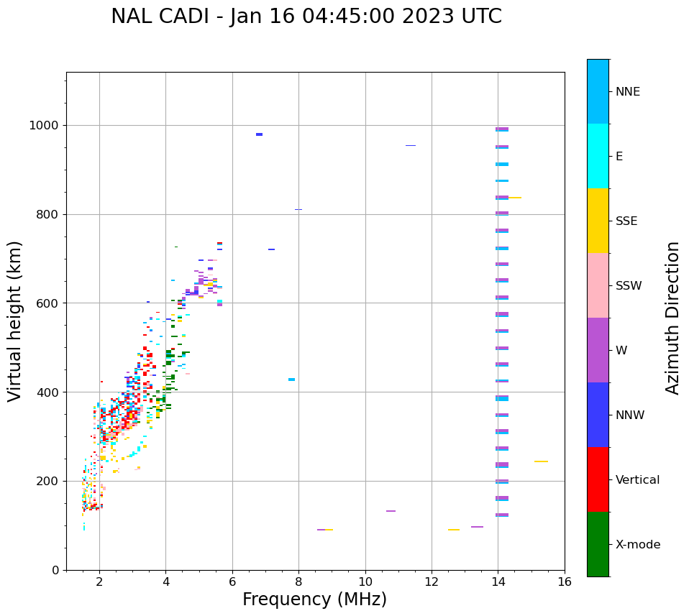Select the pink SSW colorbar segment
Screen dimensions: 689x616
(x=598, y=285)
